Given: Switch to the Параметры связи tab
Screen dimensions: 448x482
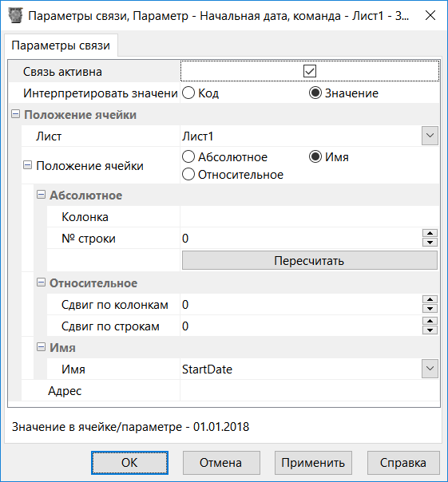Looking at the screenshot, I should coord(61,45).
